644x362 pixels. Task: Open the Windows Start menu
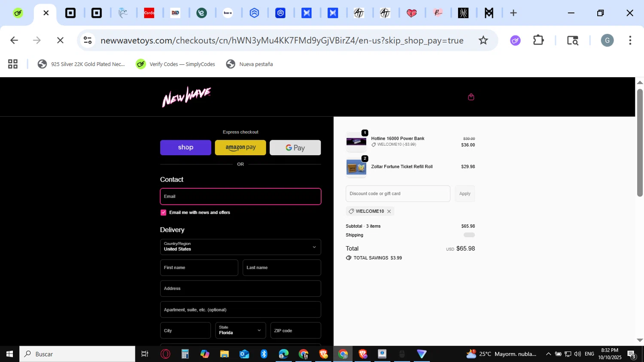pyautogui.click(x=9, y=354)
